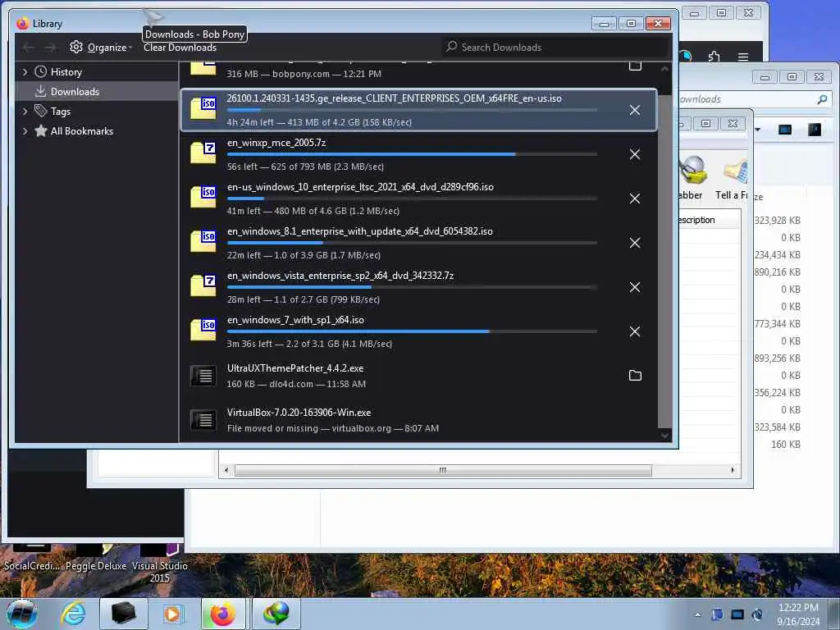Click the clock showing 12:22 PM
Image resolution: width=840 pixels, height=630 pixels.
tap(798, 608)
